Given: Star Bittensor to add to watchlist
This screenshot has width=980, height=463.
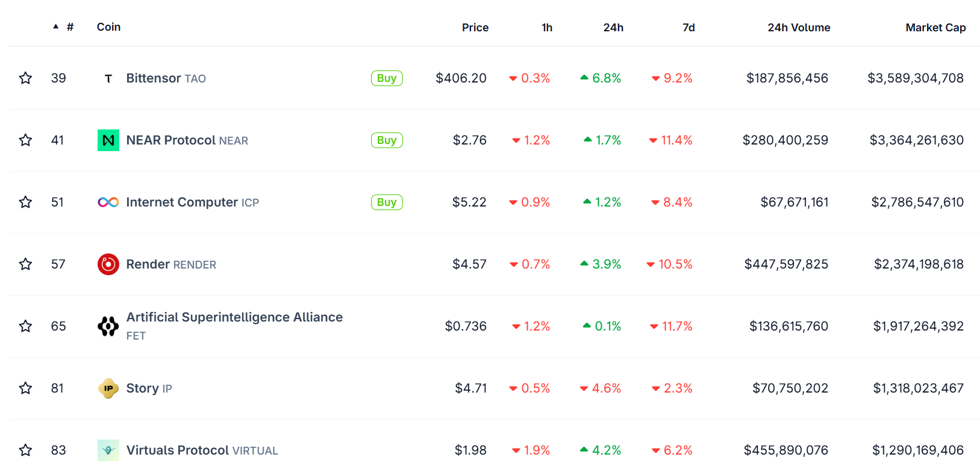Looking at the screenshot, I should [x=25, y=78].
